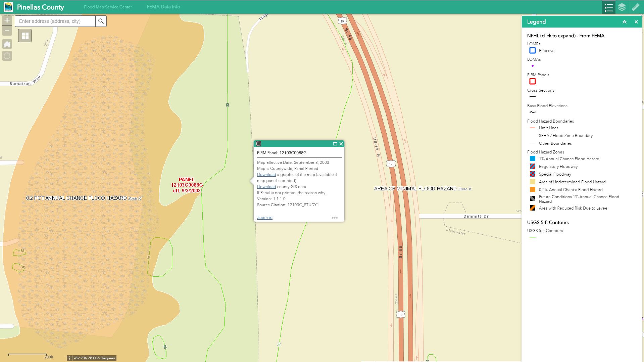Maximize the FIRM Panel popup
Screen dimensions: 644x362
coord(335,144)
